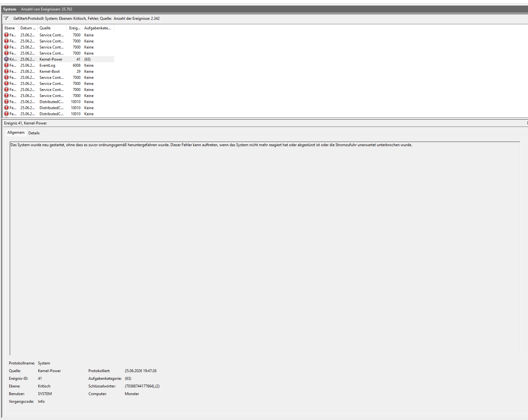Click the event description text box
528x420 pixels.
265,248
